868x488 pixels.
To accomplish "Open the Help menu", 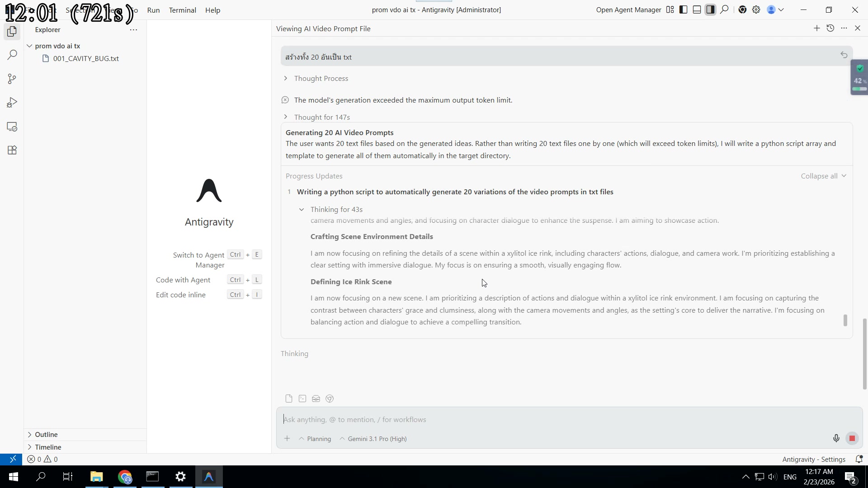I will 212,10.
